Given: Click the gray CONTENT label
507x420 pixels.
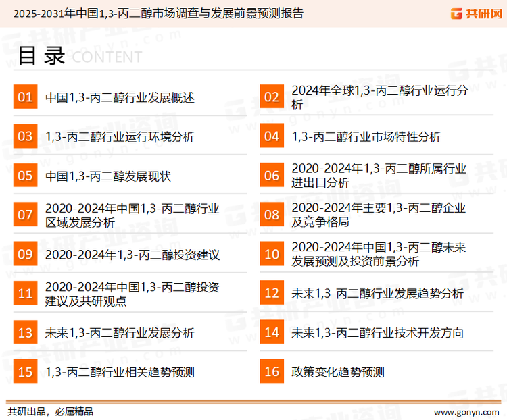Looking at the screenshot, I should [x=107, y=57].
